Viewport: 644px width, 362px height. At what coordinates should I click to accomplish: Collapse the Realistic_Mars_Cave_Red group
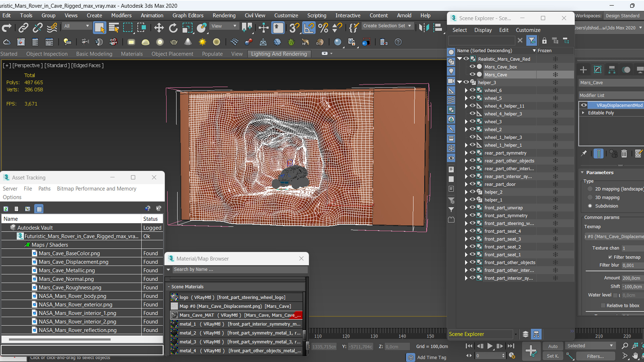[460, 59]
